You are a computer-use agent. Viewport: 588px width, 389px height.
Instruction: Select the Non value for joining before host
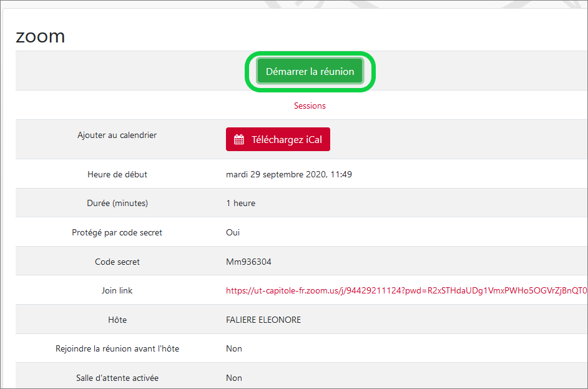tap(233, 349)
